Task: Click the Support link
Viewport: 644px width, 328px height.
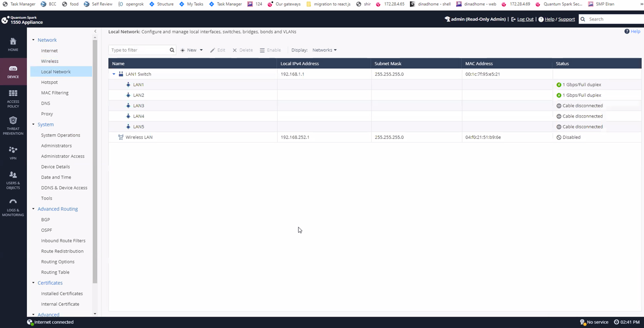Action: tap(566, 19)
